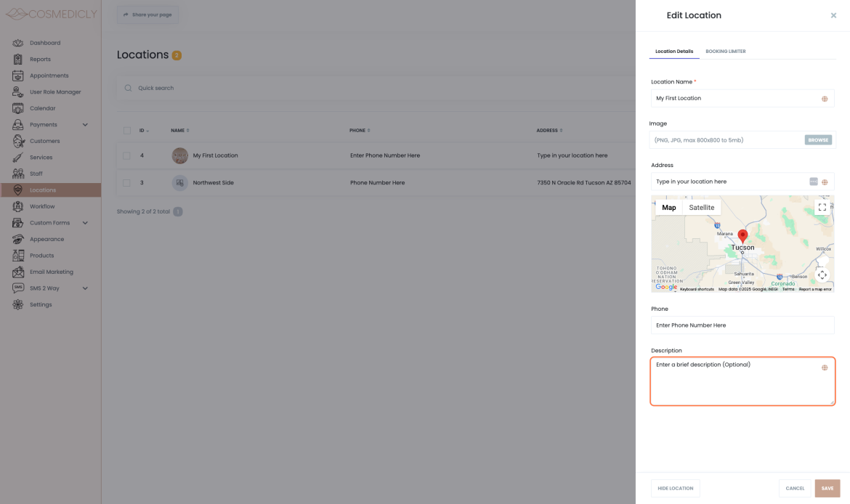This screenshot has width=850, height=504.
Task: Open the Workflow icon in the sidebar
Action: pyautogui.click(x=18, y=206)
